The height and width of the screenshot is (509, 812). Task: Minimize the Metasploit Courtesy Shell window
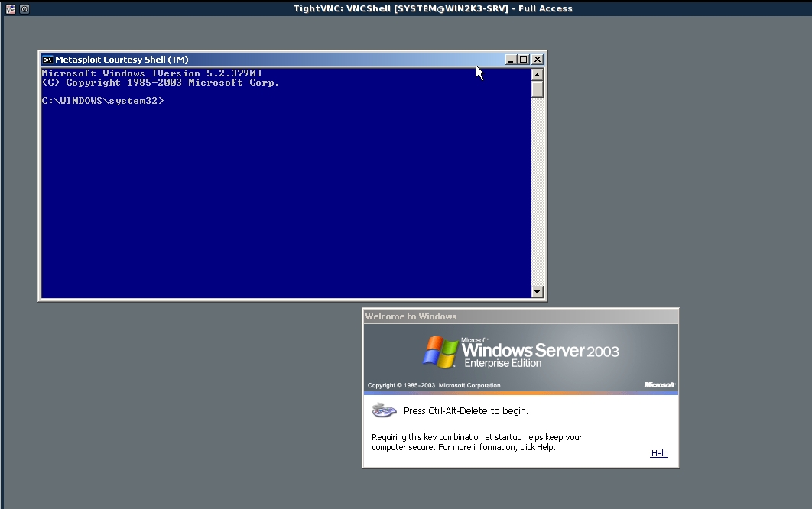click(x=511, y=60)
